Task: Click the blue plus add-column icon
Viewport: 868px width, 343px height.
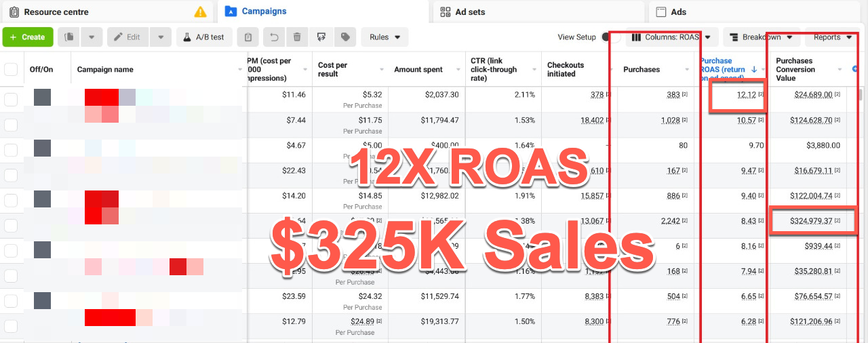Action: click(855, 69)
